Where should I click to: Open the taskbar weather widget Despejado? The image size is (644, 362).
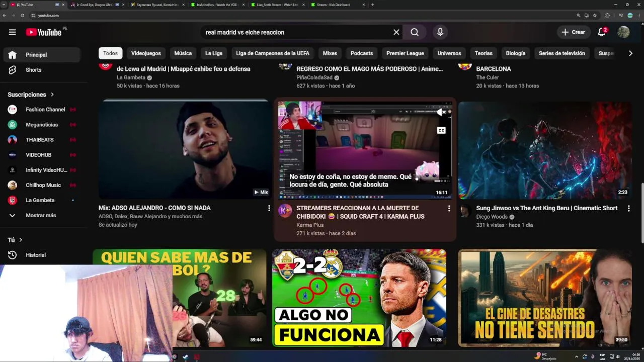pyautogui.click(x=546, y=357)
